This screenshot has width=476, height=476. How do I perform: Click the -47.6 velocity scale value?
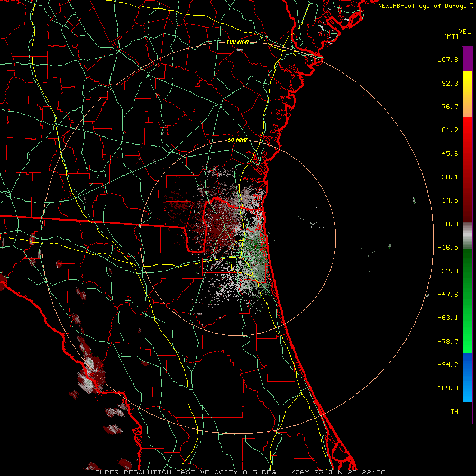click(x=448, y=295)
